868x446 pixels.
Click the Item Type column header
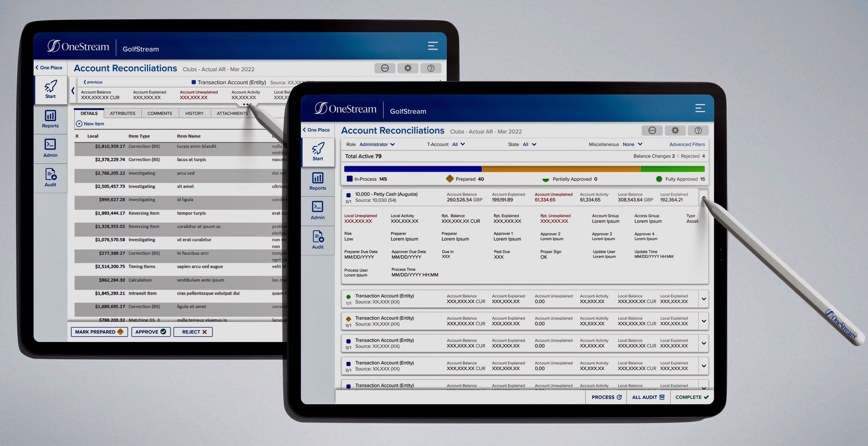pos(139,136)
